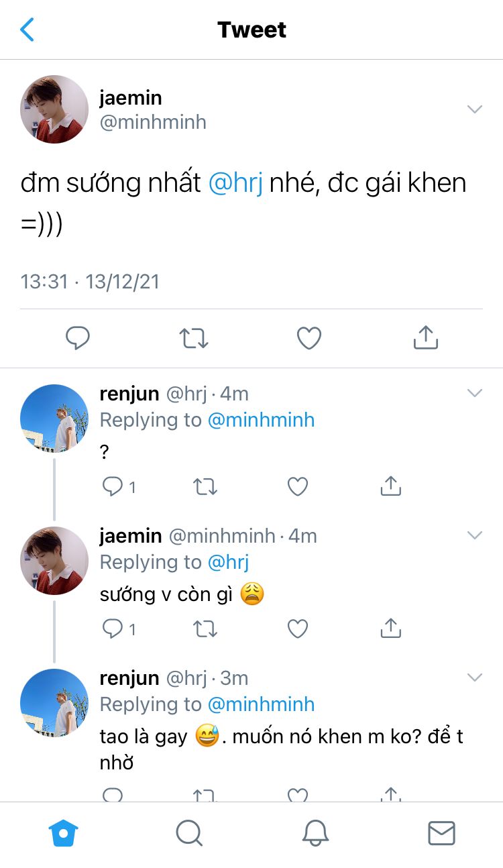Open chevron menu on "sướng v còn gì" reply
This screenshot has width=503, height=868.
click(474, 535)
